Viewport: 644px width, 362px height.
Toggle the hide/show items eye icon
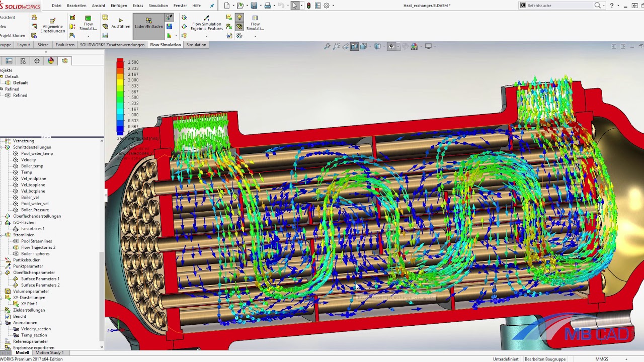pos(391,46)
